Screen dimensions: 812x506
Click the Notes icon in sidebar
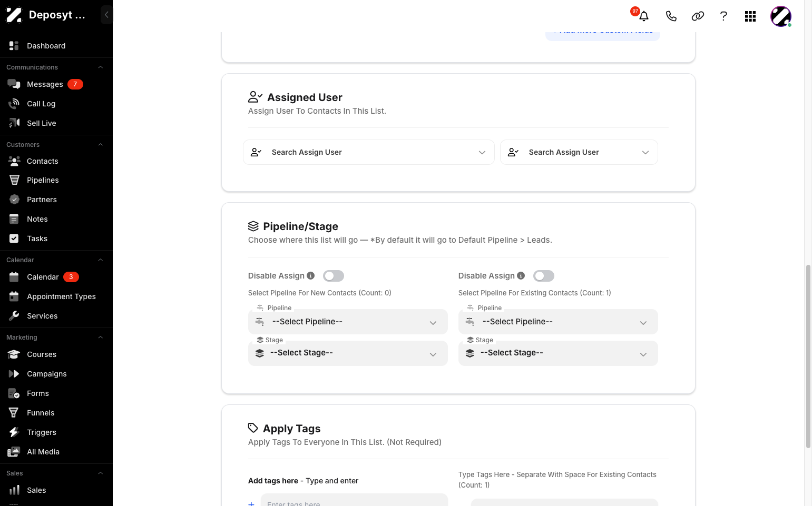(x=14, y=219)
